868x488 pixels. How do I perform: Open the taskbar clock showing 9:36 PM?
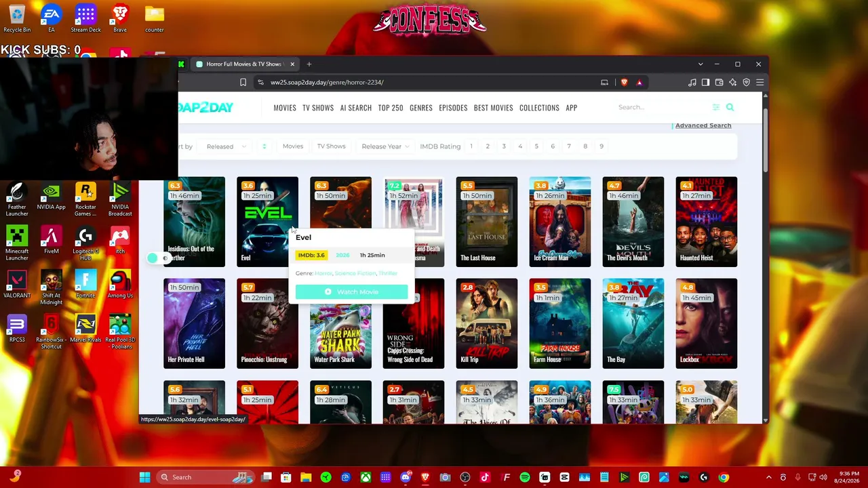(846, 477)
